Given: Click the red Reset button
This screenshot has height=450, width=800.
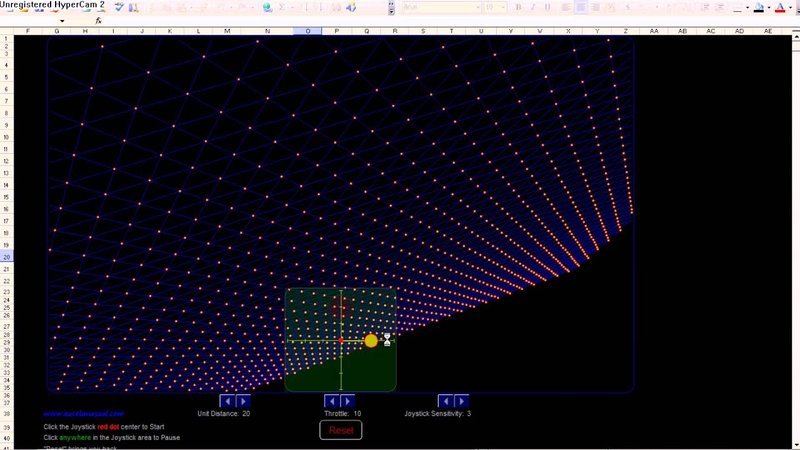Looking at the screenshot, I should coord(341,430).
